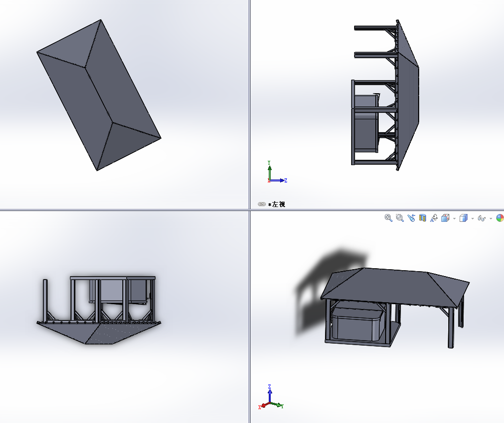Click the Display Style icon
Screen dimensions: 504x423
click(x=464, y=218)
